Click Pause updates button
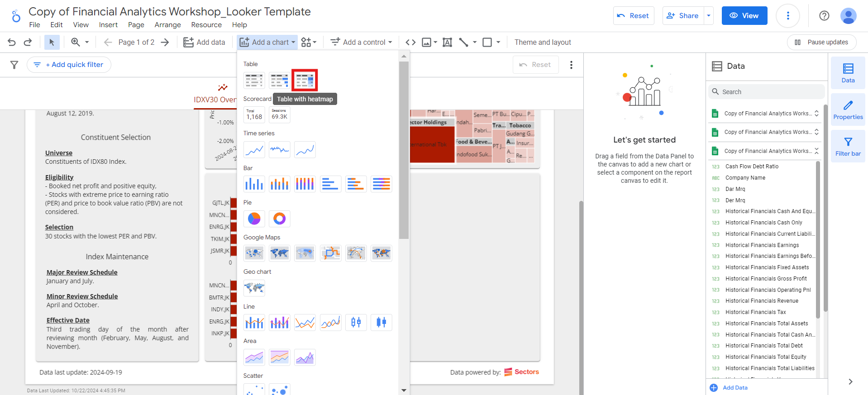The image size is (868, 395). coord(821,42)
